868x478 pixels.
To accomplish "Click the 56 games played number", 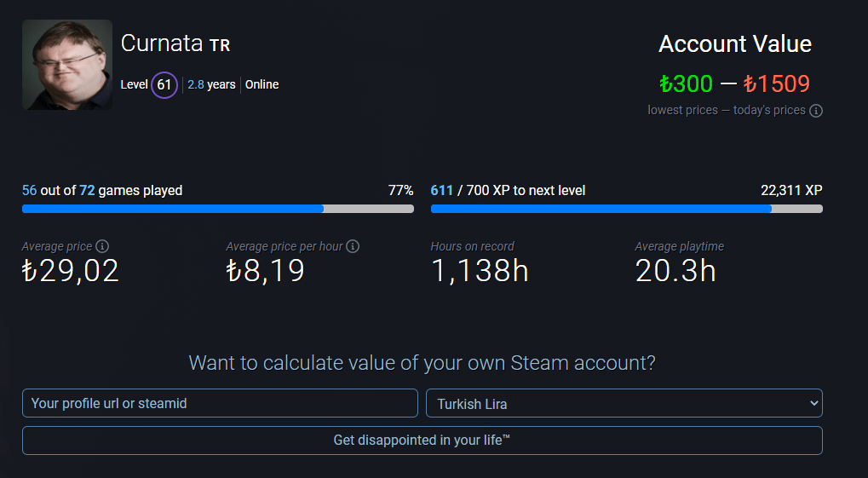I will coord(30,190).
